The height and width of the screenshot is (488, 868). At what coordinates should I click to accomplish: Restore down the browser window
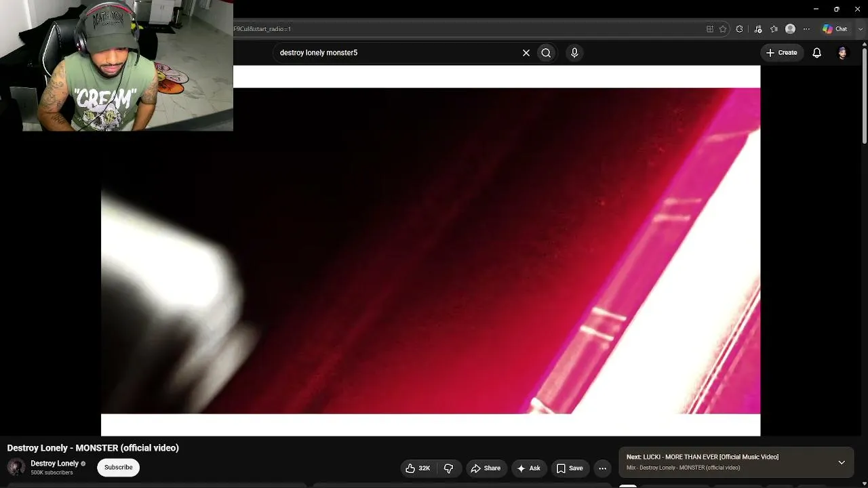[x=836, y=9]
